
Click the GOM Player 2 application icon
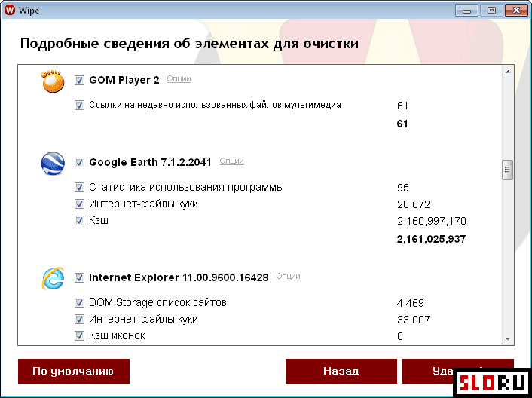point(53,81)
